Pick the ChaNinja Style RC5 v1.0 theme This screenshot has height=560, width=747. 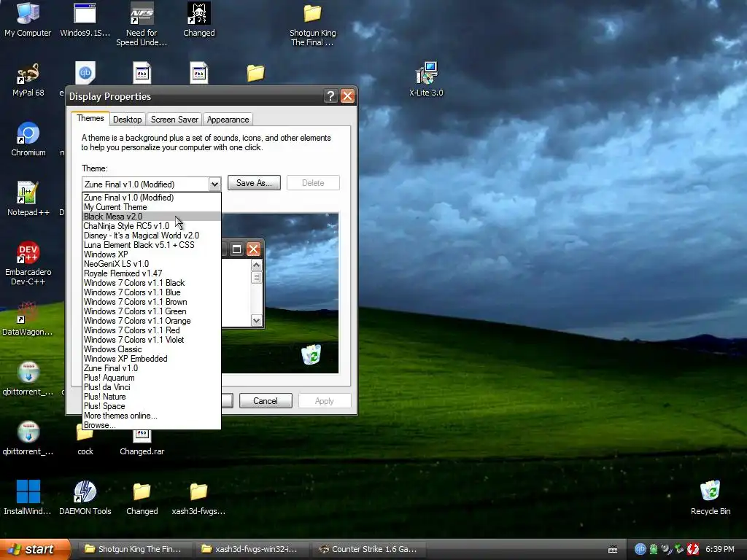(x=152, y=226)
